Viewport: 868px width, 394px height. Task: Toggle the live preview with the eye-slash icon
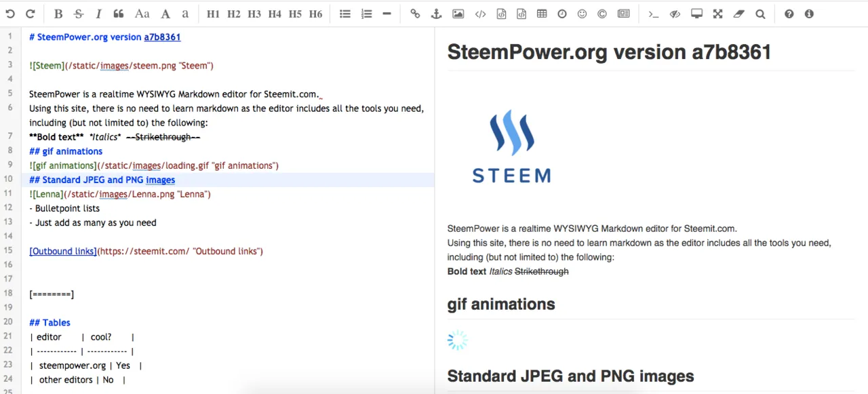675,14
